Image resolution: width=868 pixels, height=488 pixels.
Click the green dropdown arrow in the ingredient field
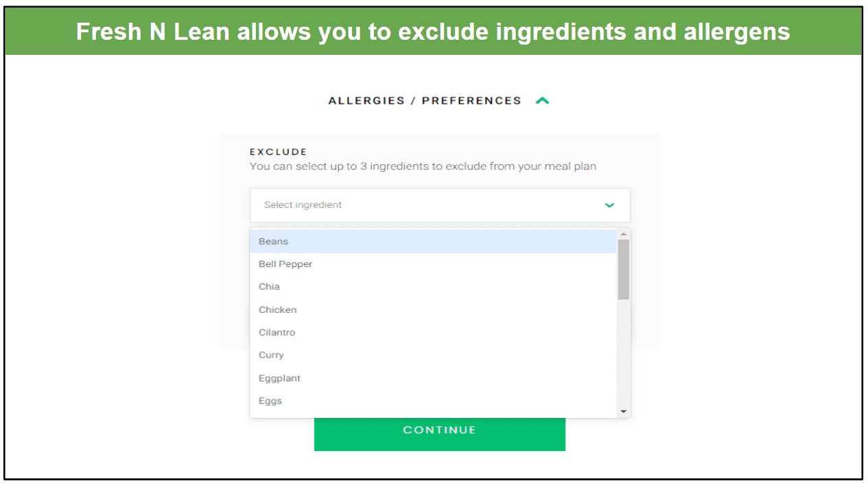(x=609, y=205)
